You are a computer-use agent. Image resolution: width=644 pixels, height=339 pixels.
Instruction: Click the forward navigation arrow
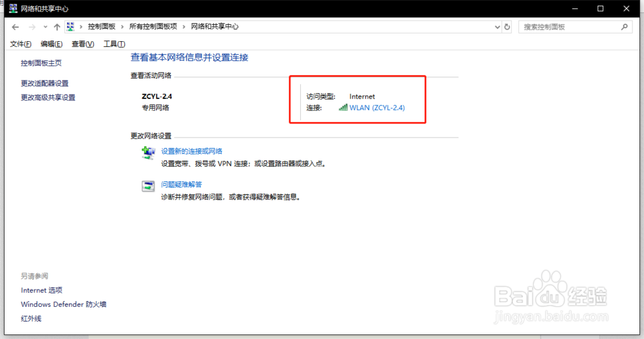pos(32,27)
